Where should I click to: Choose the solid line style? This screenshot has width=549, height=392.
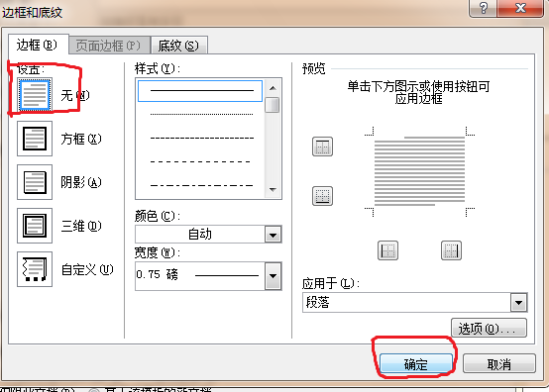click(x=200, y=91)
